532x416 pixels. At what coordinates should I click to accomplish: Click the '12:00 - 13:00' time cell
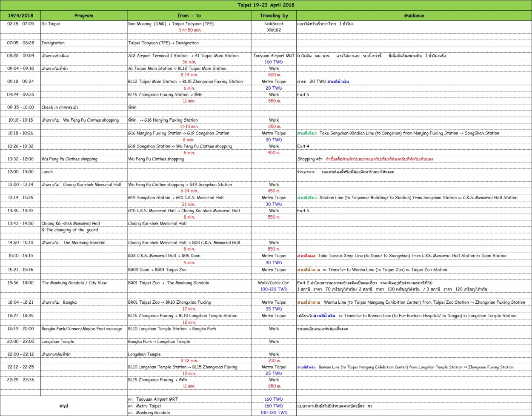click(20, 172)
